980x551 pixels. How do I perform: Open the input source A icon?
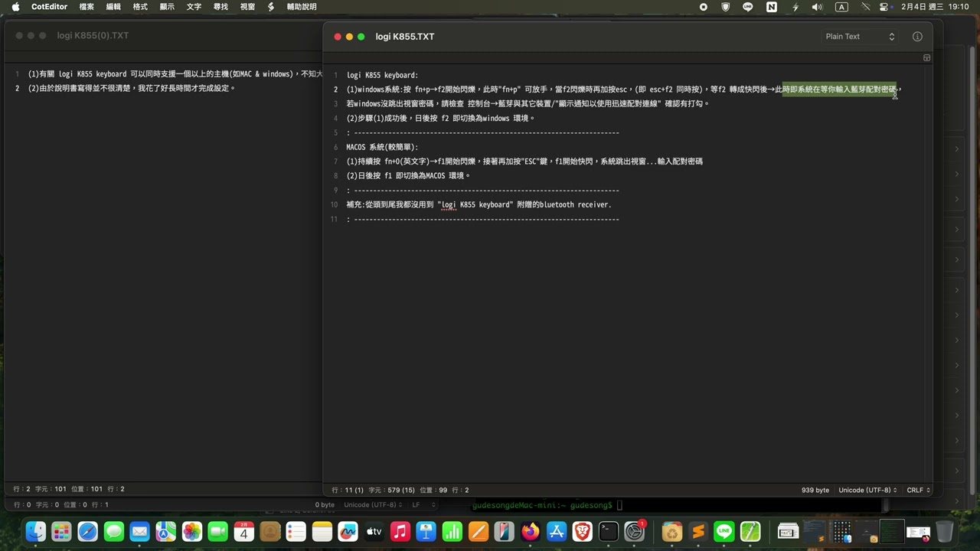(841, 7)
